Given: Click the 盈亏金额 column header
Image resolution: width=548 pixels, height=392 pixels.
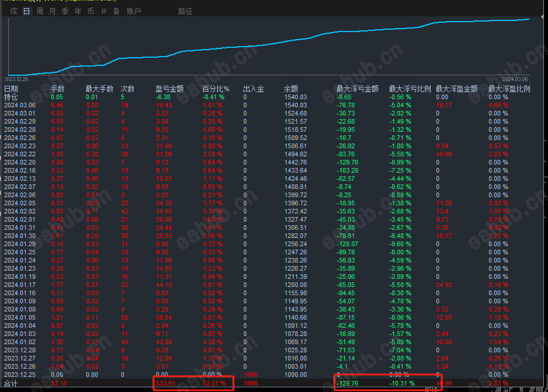Looking at the screenshot, I should click(x=169, y=89).
